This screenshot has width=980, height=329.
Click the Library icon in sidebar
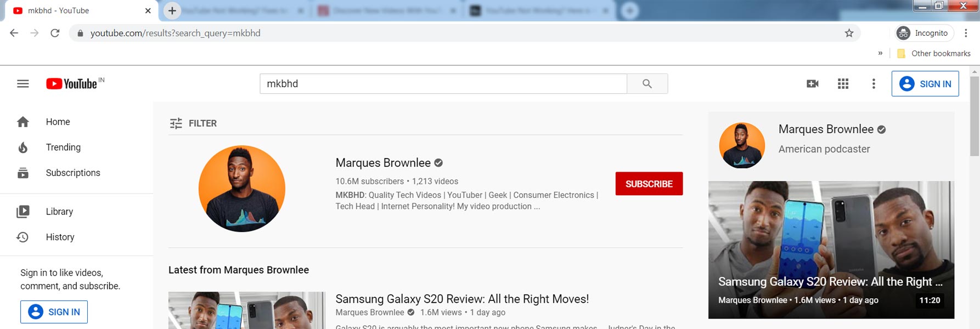point(23,212)
